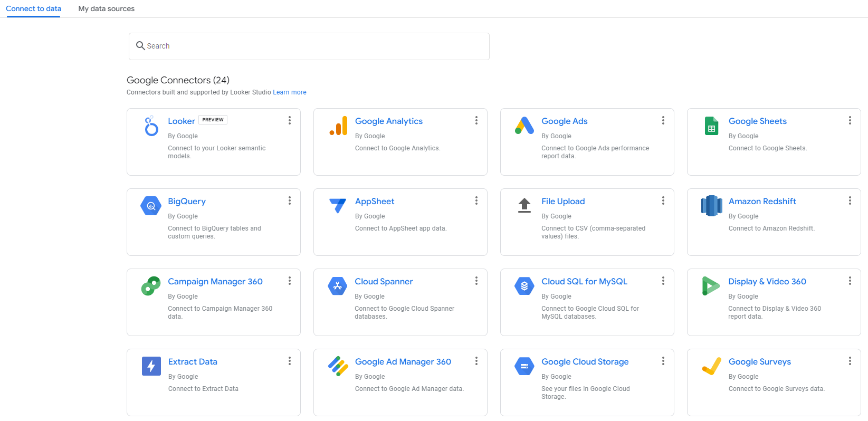Open Google Cloud Storage card three-dot menu
This screenshot has height=421, width=868.
[663, 361]
